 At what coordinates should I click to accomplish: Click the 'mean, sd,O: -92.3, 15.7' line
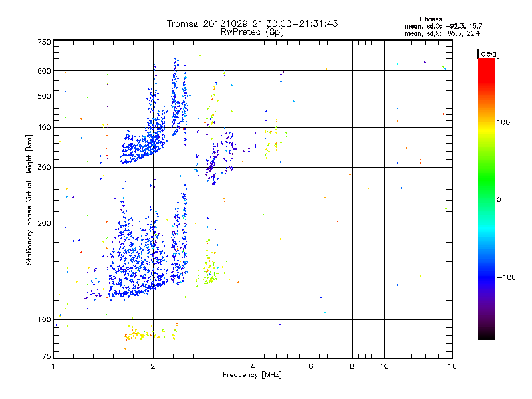(443, 26)
